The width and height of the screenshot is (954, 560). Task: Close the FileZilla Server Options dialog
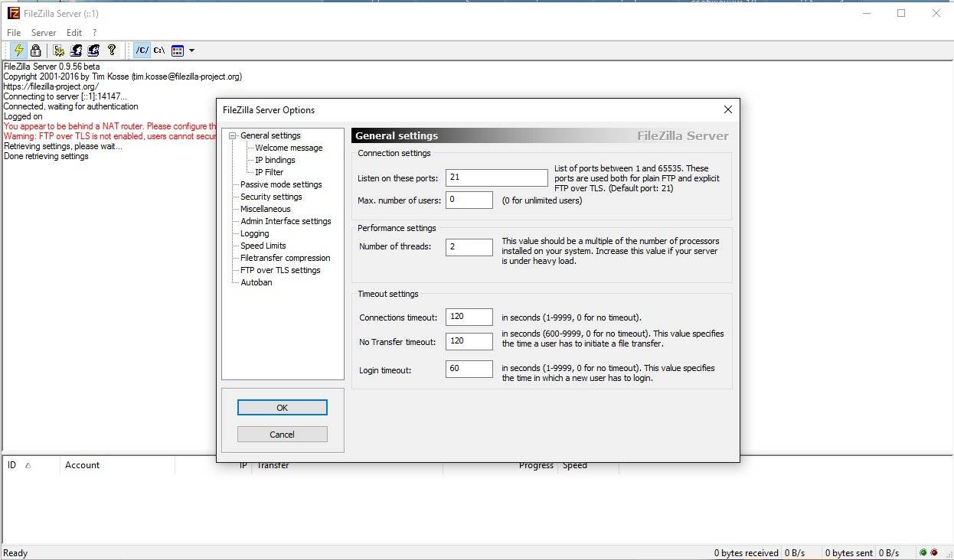727,109
